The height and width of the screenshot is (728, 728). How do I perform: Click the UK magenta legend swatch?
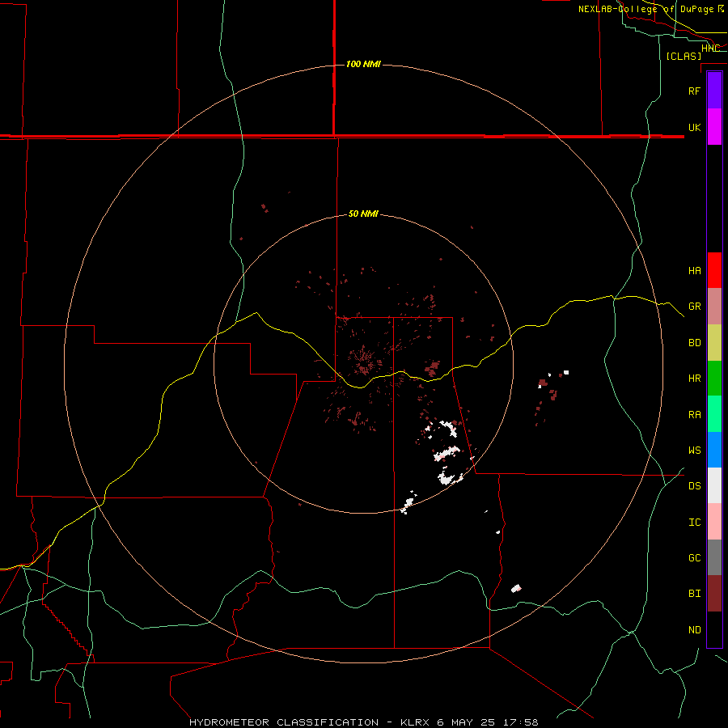pos(714,127)
